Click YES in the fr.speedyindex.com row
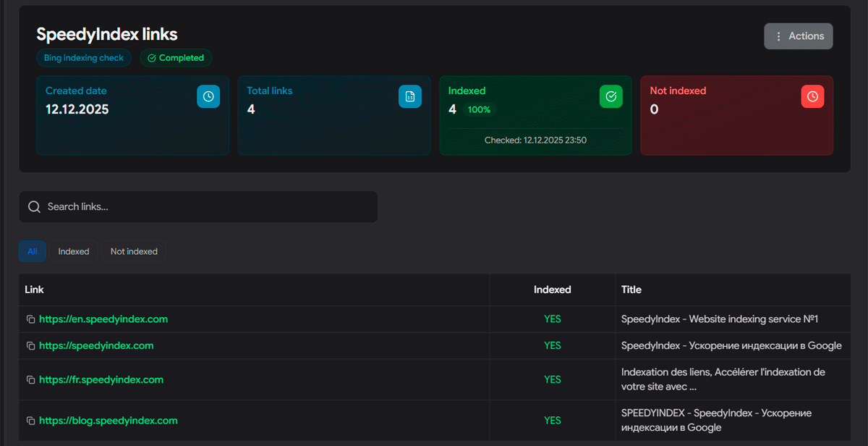This screenshot has height=446, width=868. pyautogui.click(x=553, y=380)
